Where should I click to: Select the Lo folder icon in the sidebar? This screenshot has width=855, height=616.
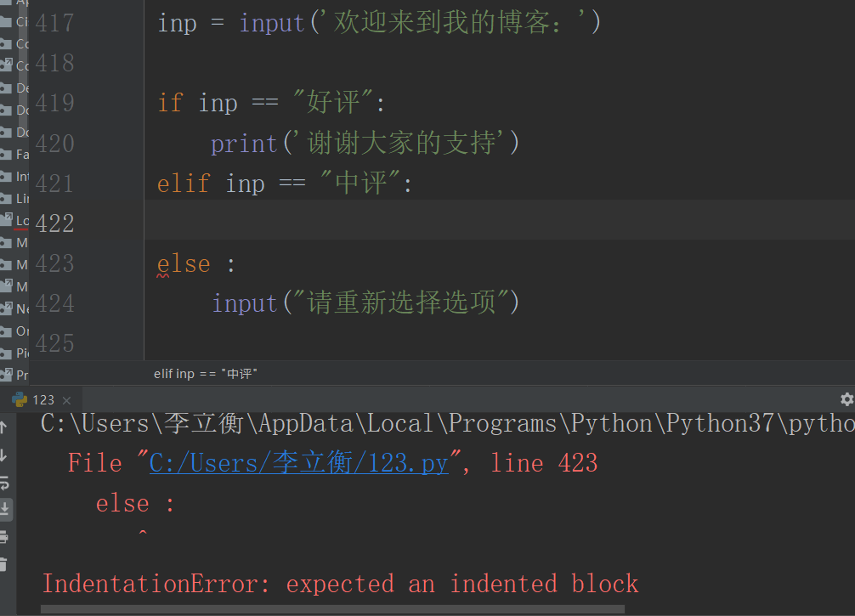[8, 220]
